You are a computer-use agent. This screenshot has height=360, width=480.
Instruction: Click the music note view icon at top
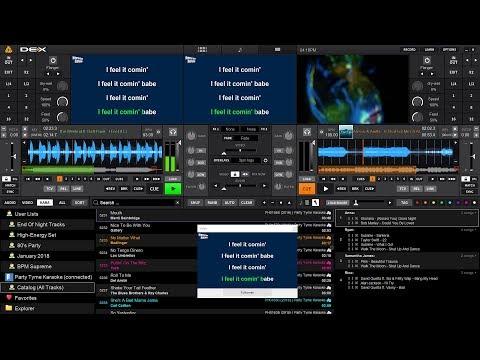[240, 50]
